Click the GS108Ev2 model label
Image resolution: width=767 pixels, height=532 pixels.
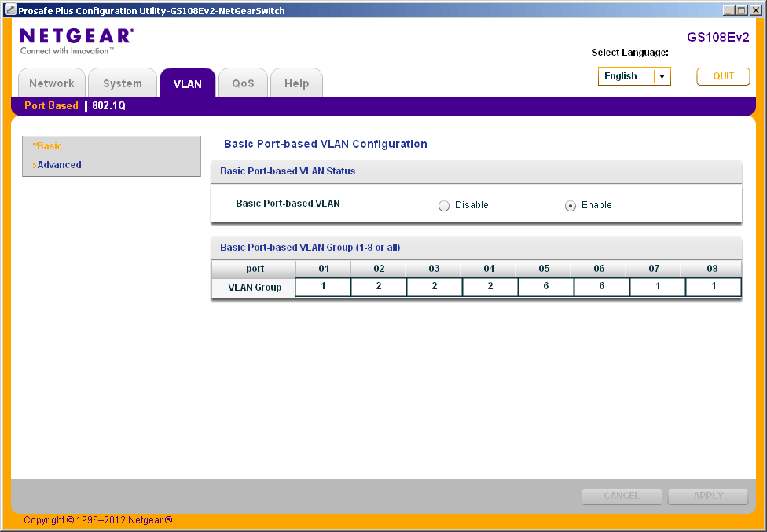tap(718, 38)
